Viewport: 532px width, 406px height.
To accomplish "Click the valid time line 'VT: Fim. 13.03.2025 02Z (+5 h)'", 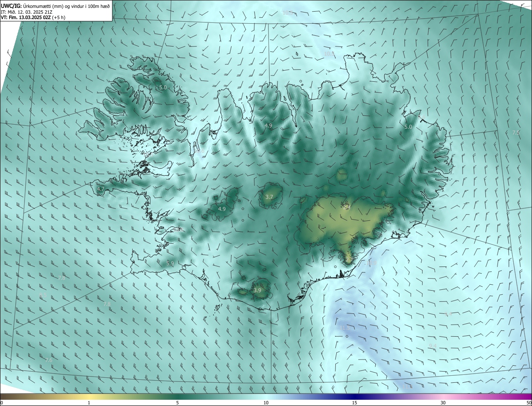I will (x=33, y=17).
